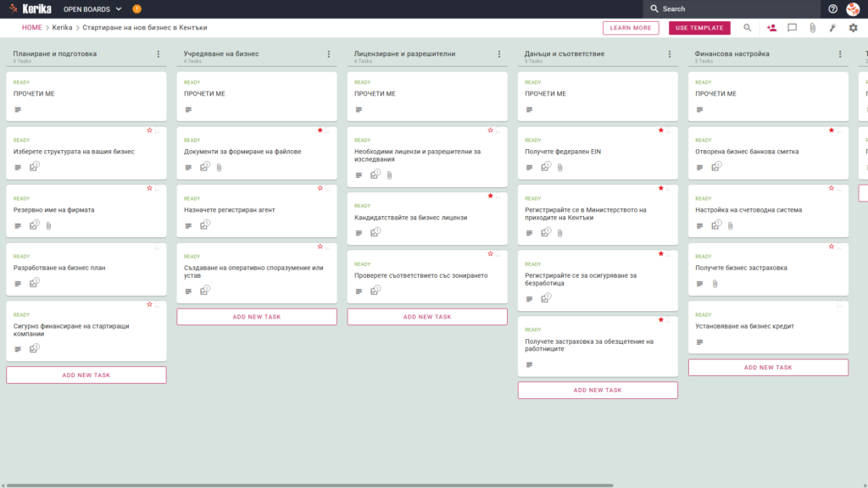Open attachment icon on Настройка на счетоводна система
This screenshot has width=868, height=488.
[731, 225]
